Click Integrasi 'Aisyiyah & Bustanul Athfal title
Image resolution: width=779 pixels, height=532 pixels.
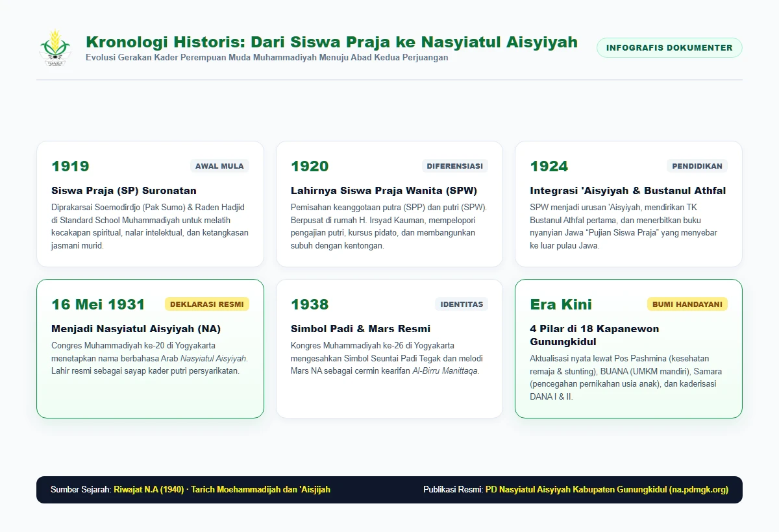click(x=628, y=191)
